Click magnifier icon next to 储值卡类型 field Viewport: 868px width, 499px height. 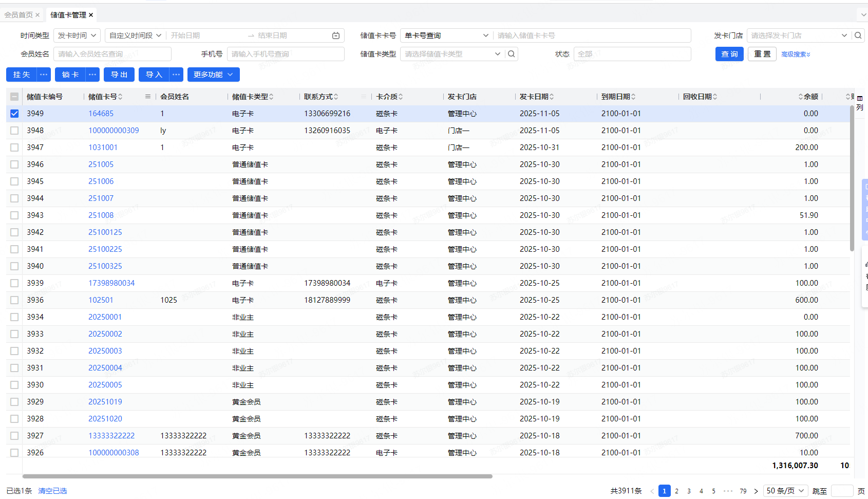(511, 54)
